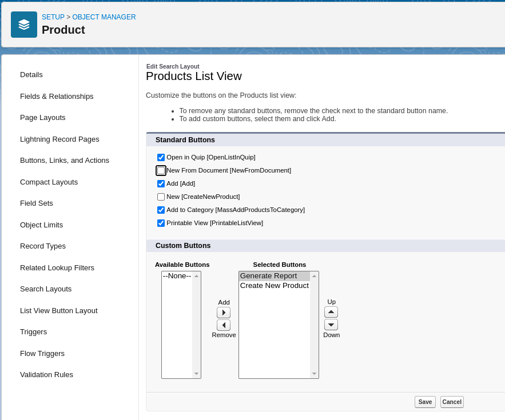
Task: Open Fields & Relationships from the sidebar
Action: 57,96
